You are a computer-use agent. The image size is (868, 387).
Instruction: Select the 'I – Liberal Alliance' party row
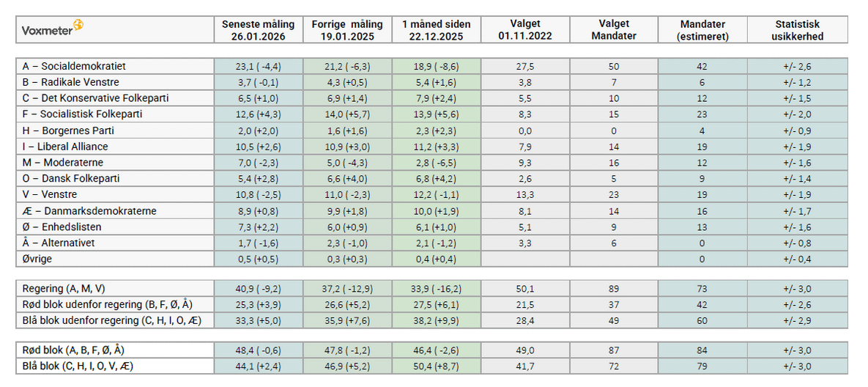click(x=66, y=147)
